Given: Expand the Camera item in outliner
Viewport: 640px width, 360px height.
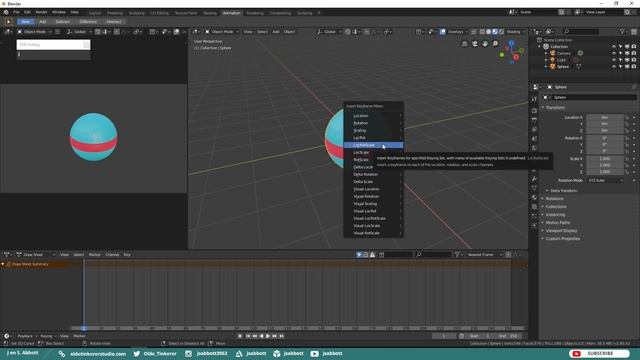Looking at the screenshot, I should pos(546,53).
